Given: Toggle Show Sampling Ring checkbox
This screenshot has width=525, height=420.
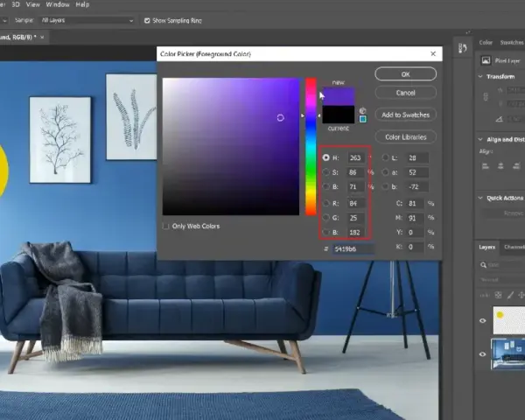Looking at the screenshot, I should [147, 20].
